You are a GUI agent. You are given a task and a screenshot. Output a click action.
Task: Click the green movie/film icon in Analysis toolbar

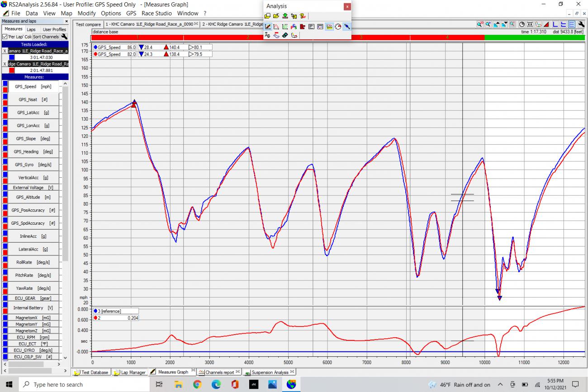(285, 35)
